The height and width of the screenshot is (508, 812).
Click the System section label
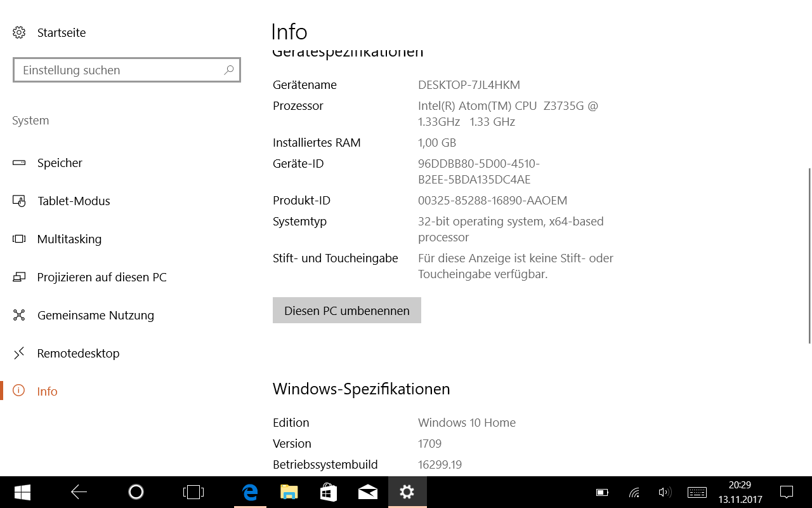click(30, 121)
